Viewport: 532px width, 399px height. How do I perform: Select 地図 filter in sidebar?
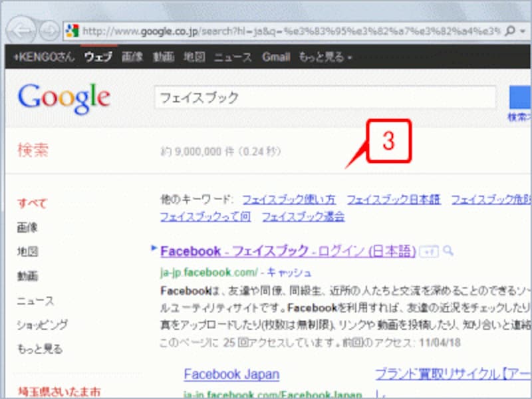pyautogui.click(x=27, y=252)
